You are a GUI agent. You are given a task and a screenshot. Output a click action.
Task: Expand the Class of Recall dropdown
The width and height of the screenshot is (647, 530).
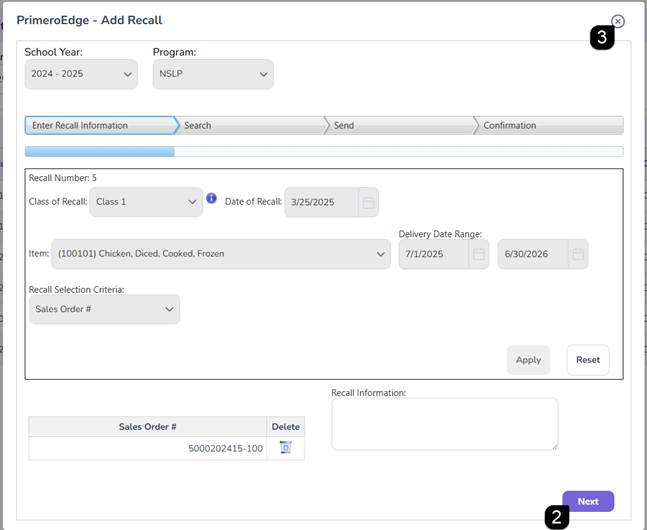(146, 202)
